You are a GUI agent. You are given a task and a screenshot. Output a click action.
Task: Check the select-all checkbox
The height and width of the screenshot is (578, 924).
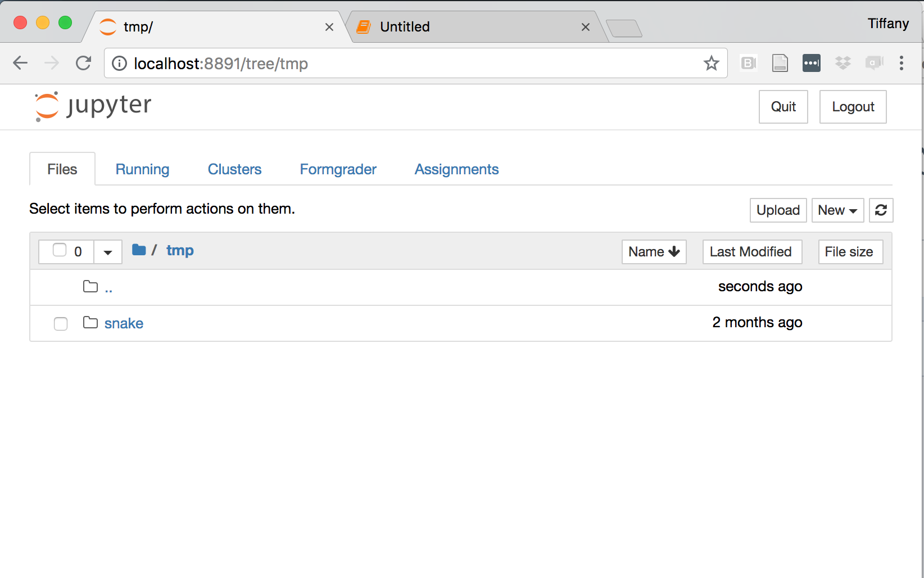coord(60,250)
